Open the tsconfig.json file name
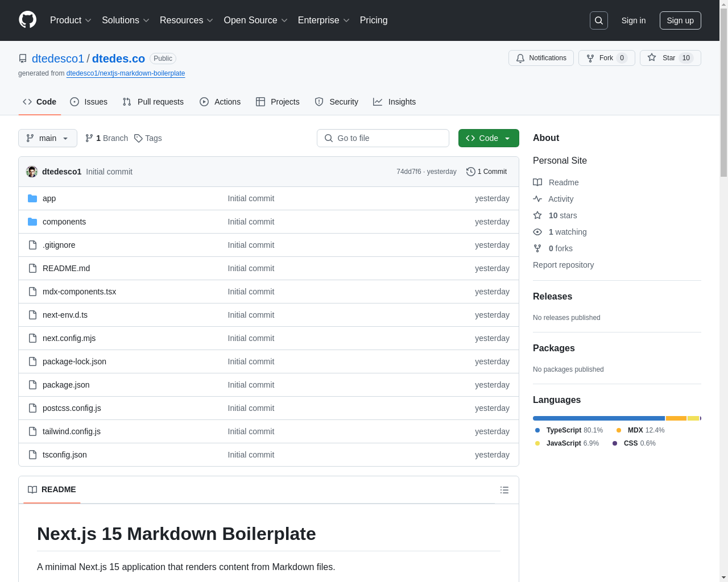728x582 pixels. point(65,455)
